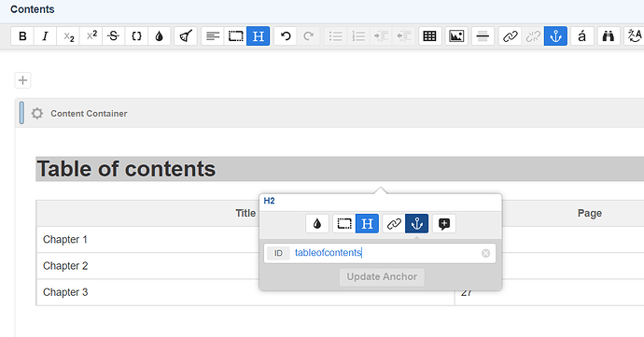Insert an image

click(x=456, y=36)
